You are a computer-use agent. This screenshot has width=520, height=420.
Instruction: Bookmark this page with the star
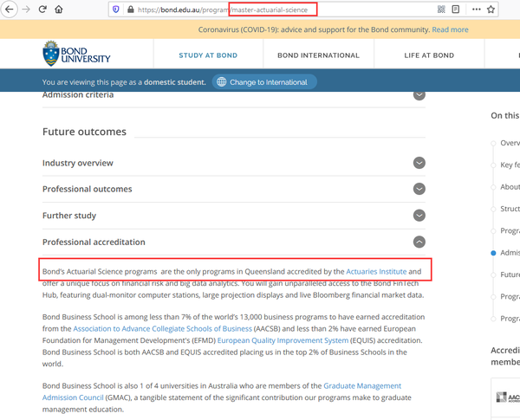click(491, 10)
